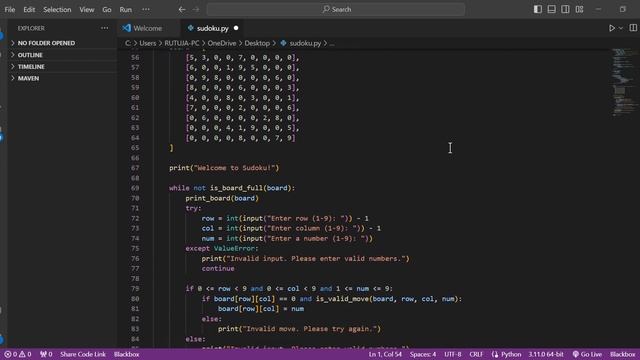Click the "Invalid move" print statement
Screen dimensions: 640x360
299,329
